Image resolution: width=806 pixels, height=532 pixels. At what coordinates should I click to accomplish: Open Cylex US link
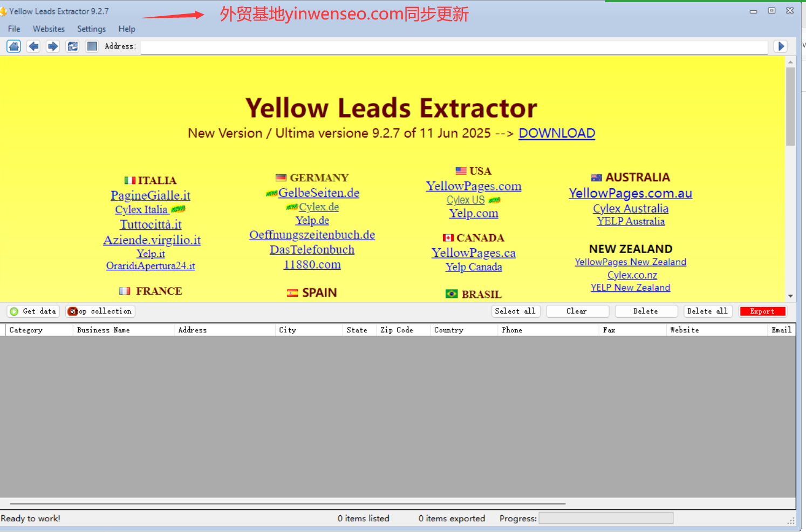[x=466, y=200]
